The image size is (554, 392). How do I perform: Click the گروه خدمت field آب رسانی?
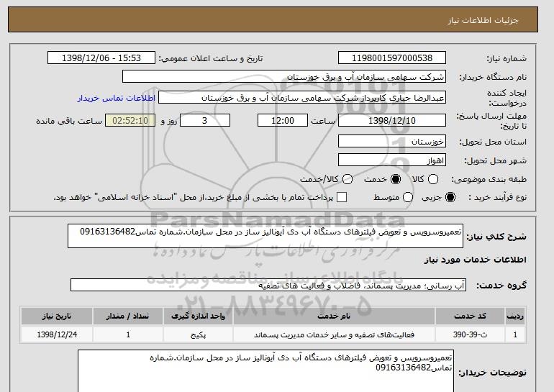click(268, 285)
